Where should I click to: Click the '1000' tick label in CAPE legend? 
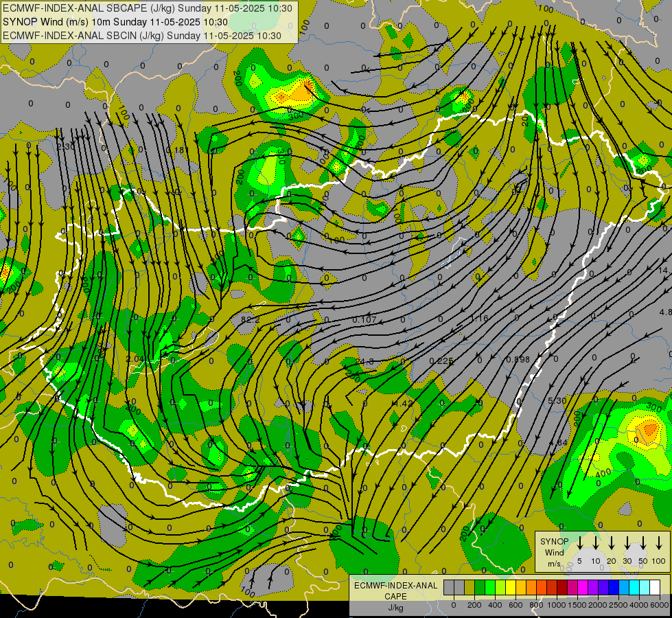click(x=557, y=605)
